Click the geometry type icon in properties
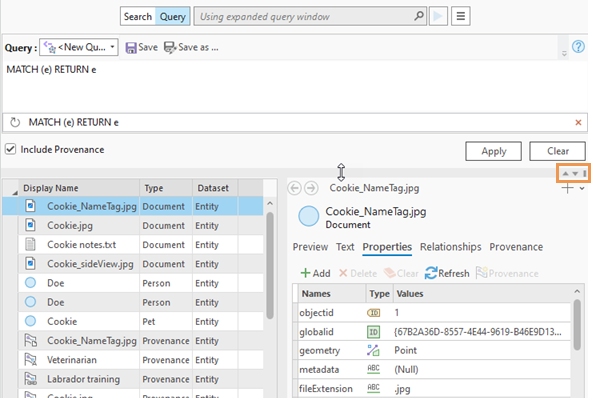 [373, 351]
